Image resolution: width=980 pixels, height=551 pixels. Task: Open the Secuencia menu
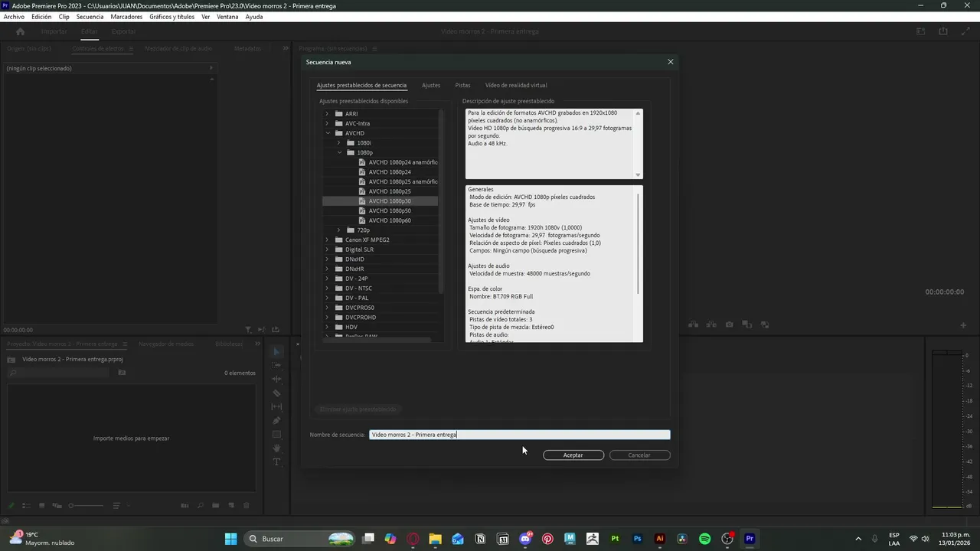[x=90, y=17]
